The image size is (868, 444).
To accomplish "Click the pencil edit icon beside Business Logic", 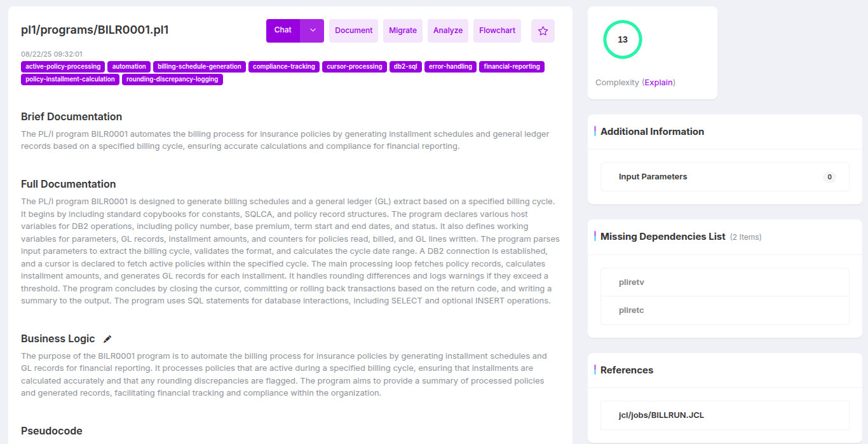I will 107,339.
